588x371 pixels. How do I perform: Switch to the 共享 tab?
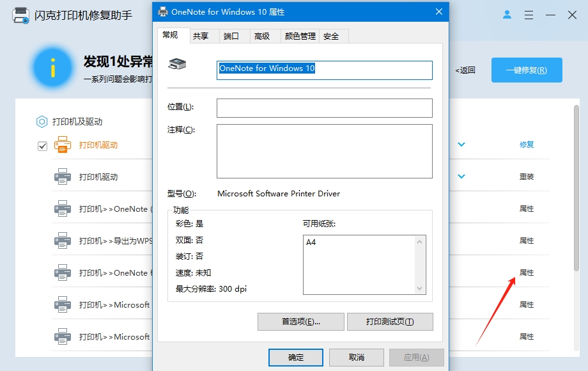[205, 36]
